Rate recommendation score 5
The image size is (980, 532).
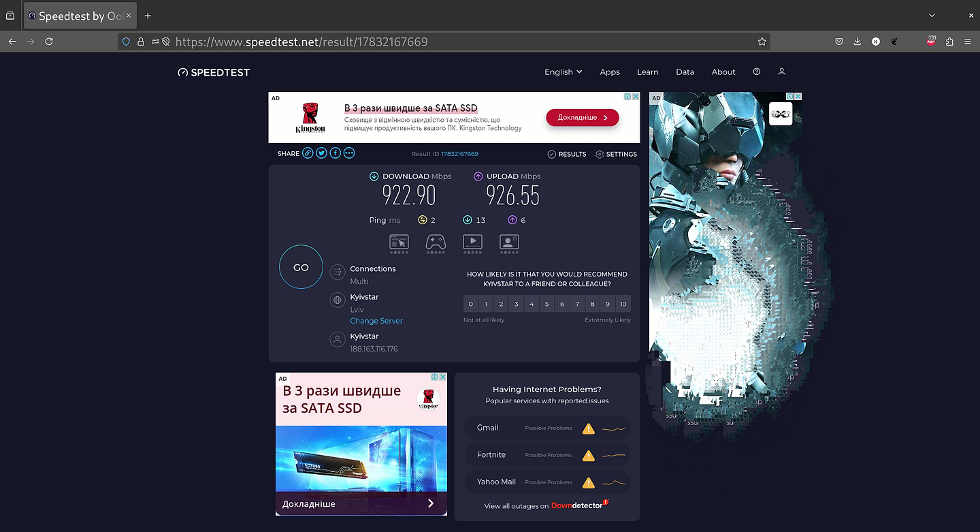click(546, 304)
